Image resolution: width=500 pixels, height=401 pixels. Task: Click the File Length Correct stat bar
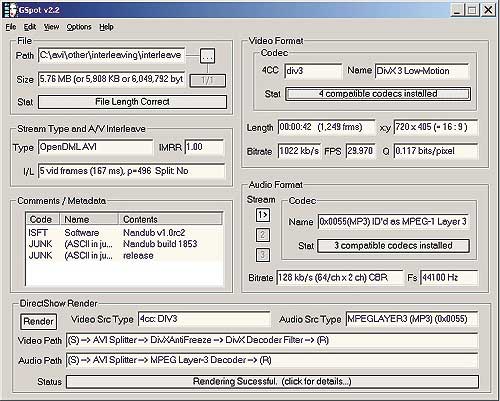tap(132, 102)
